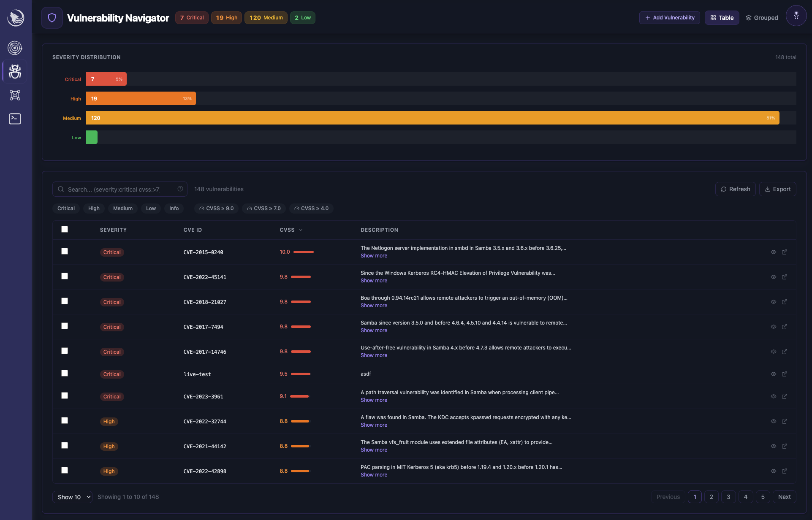Open the radar scan tool in sidebar
Screen dimensions: 812x520
click(15, 48)
